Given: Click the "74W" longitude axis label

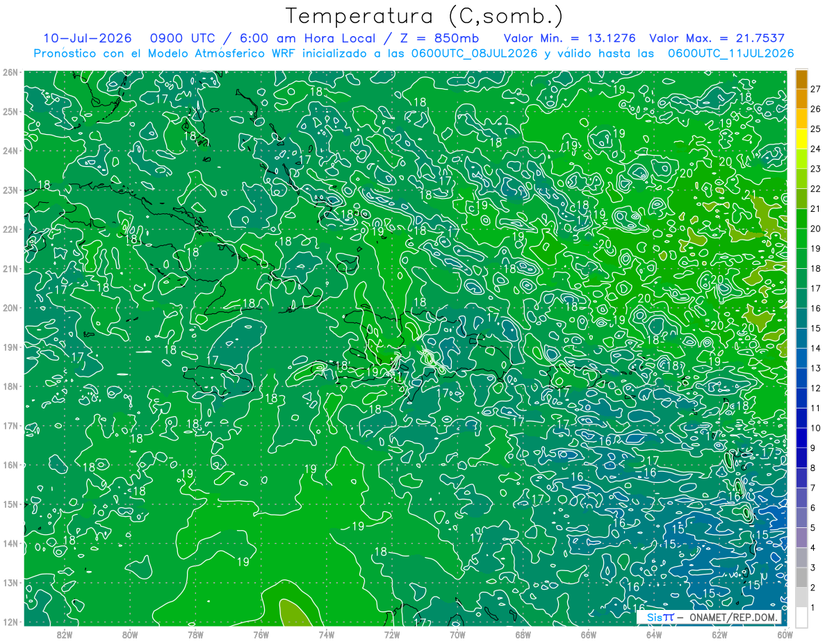Looking at the screenshot, I should pyautogui.click(x=326, y=634).
